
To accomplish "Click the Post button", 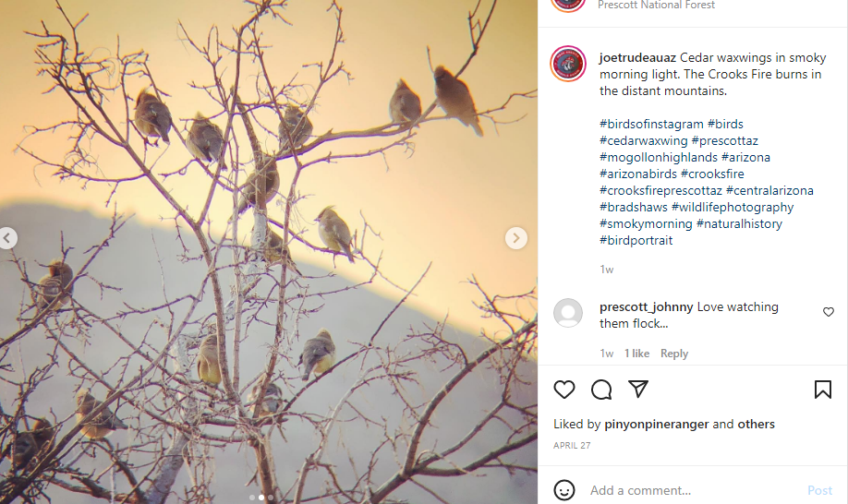I will [819, 490].
